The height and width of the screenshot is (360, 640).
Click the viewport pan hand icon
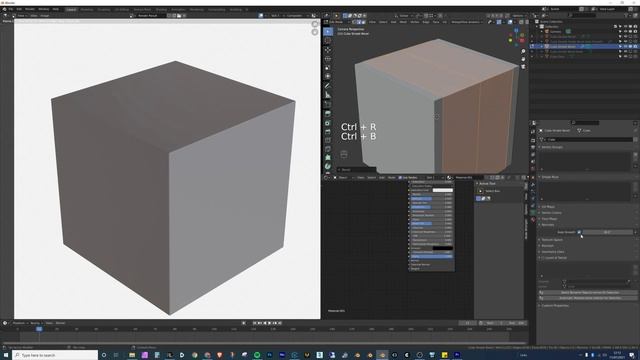pos(523,59)
